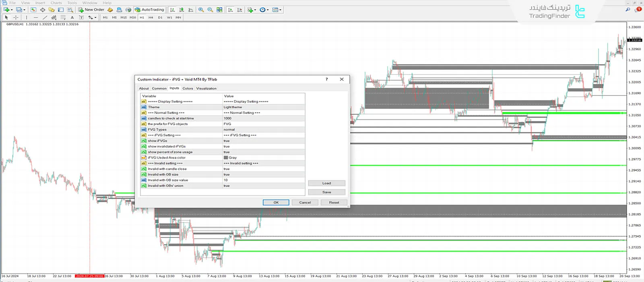644x282 pixels.
Task: Open the Theme value 'Light theme' dropdown
Action: tap(233, 107)
